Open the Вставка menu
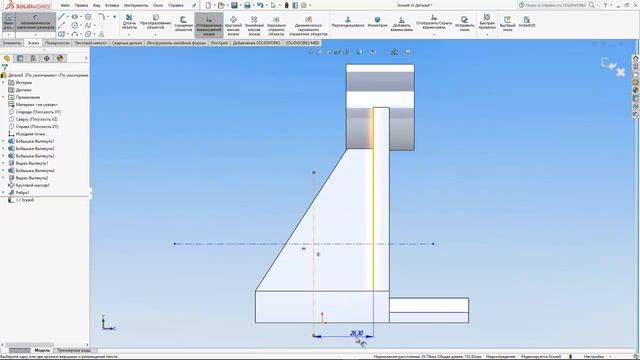 (x=112, y=6)
